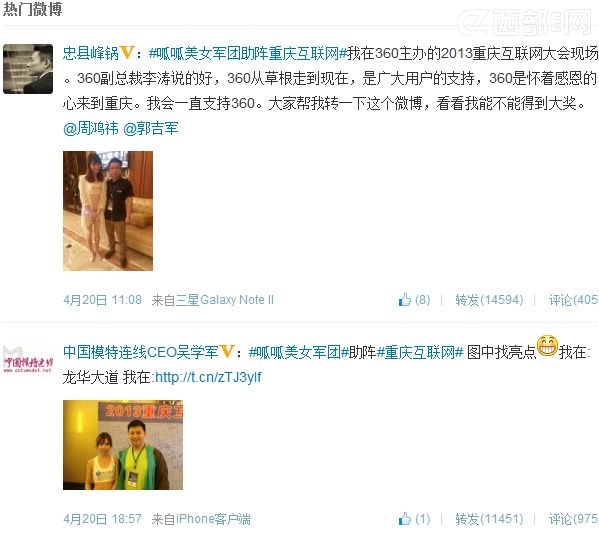The image size is (599, 539).
Task: Open username link 中国模特连线CEO吴学军
Action: 141,351
